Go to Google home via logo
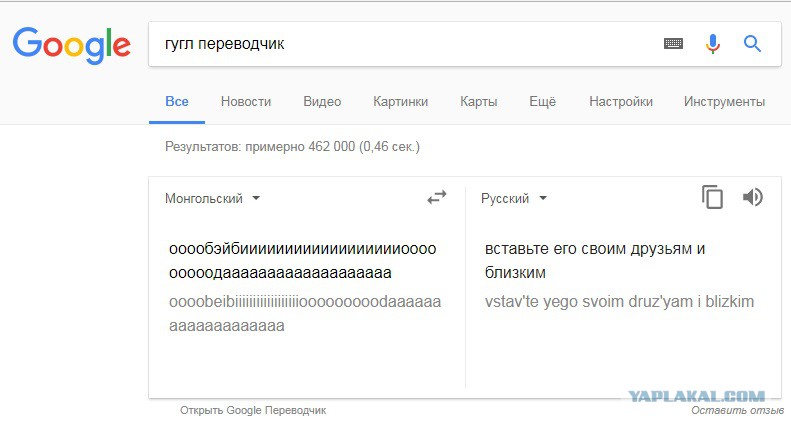The image size is (791, 426). pyautogui.click(x=72, y=45)
